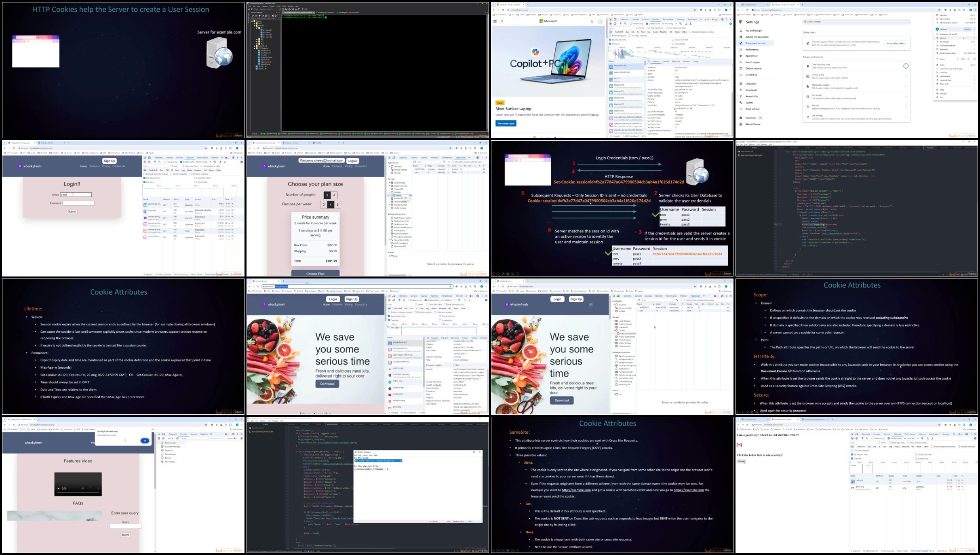Screen dimensions: 980x555
Task: Toggle Invert checkbox in login page DevTools
Action: (172, 166)
